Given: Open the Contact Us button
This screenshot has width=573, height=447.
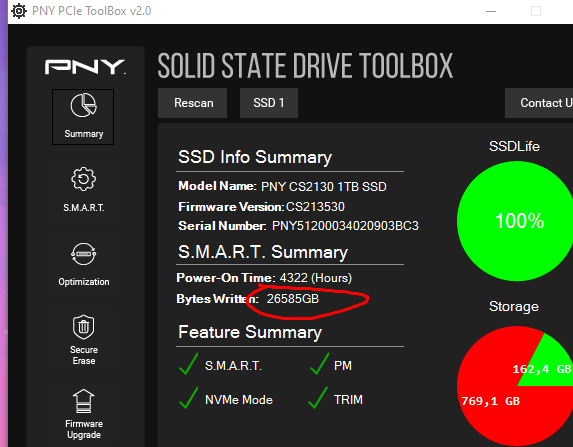Looking at the screenshot, I should (x=539, y=103).
